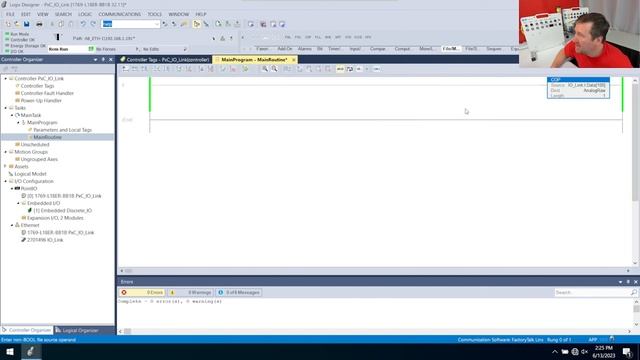Viewport: 640px width, 360px height.
Task: Select the 2701496 IO_Link device
Action: point(45,240)
